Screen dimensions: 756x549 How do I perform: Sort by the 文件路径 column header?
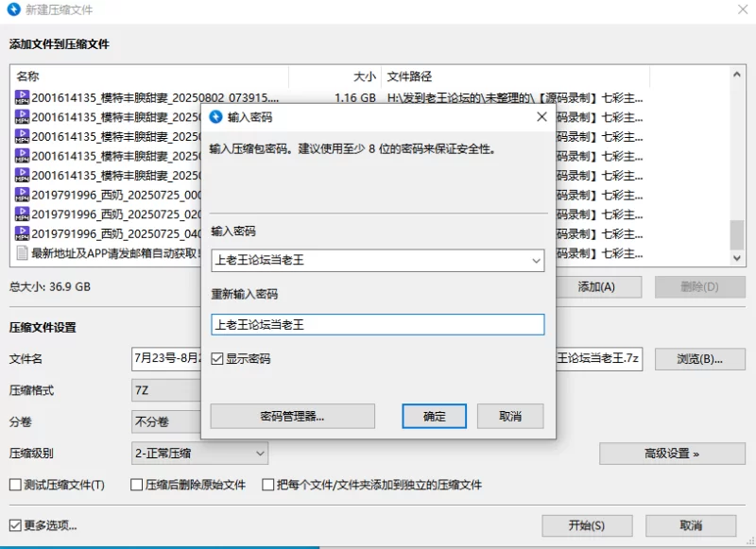515,77
